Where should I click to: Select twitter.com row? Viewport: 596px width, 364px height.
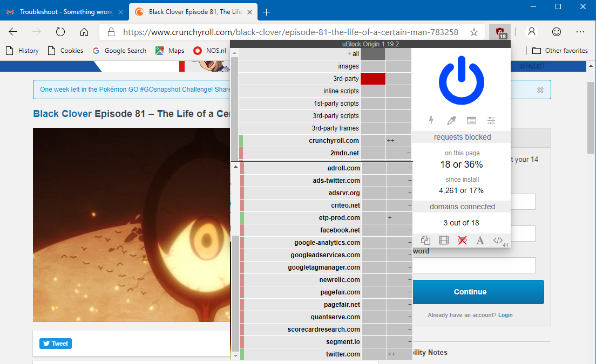coord(300,354)
